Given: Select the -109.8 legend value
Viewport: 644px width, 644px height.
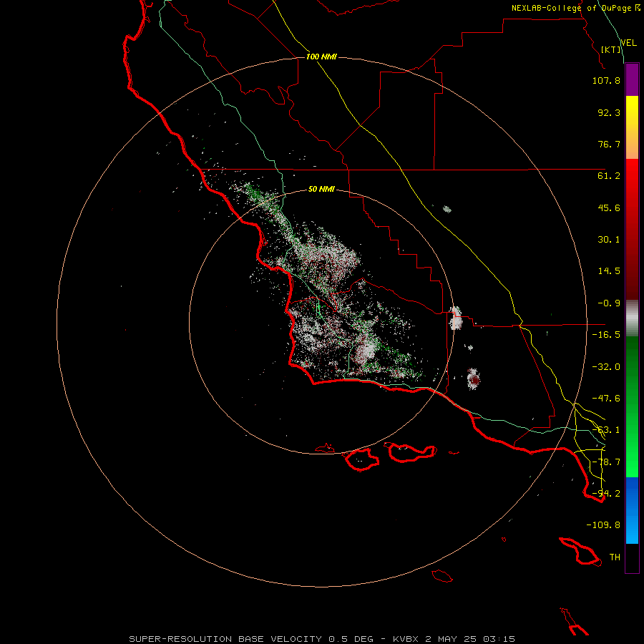Looking at the screenshot, I should 603,525.
